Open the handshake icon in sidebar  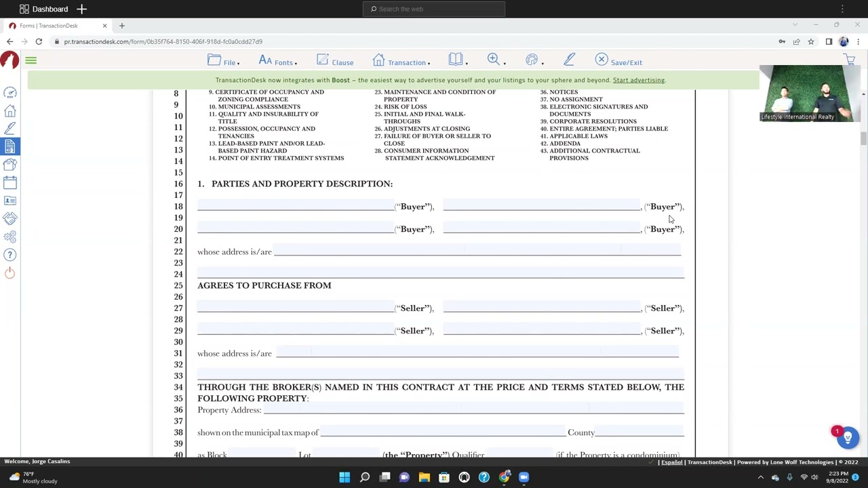click(10, 218)
